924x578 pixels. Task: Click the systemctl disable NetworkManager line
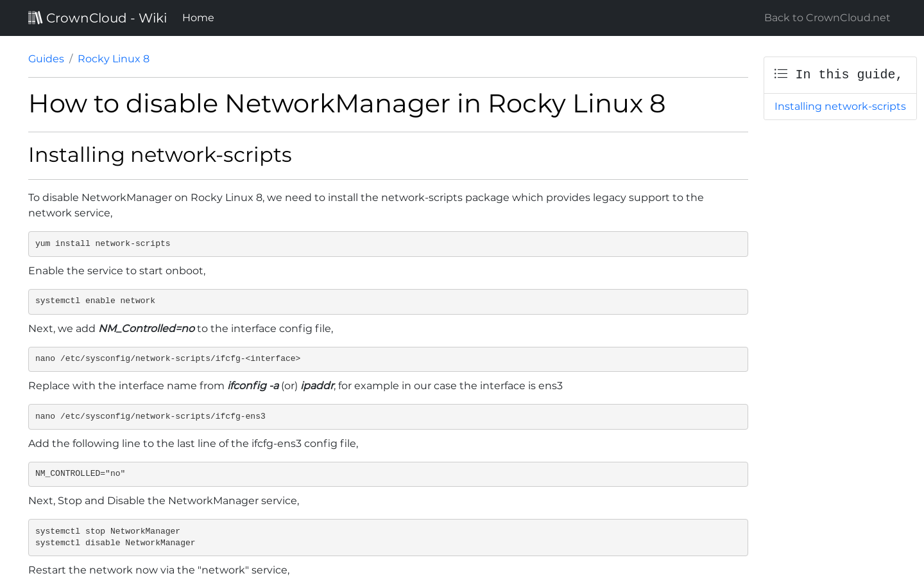115,543
